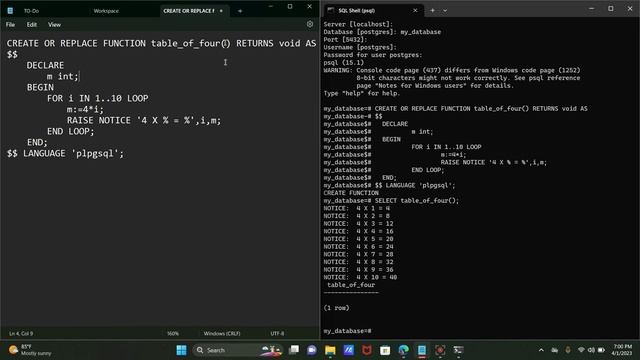Click the 'm:=4*i;' line in Notepad
This screenshot has height=360, width=640.
pyautogui.click(x=85, y=109)
